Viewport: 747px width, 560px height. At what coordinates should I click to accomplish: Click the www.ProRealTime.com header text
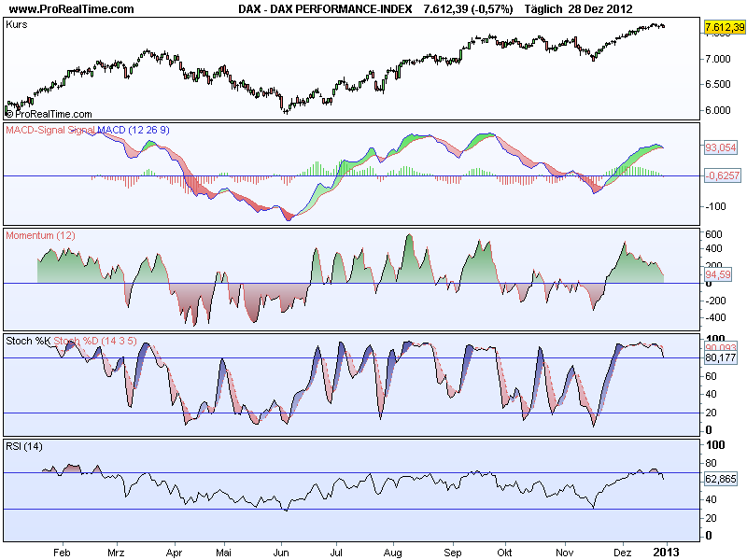pos(72,9)
